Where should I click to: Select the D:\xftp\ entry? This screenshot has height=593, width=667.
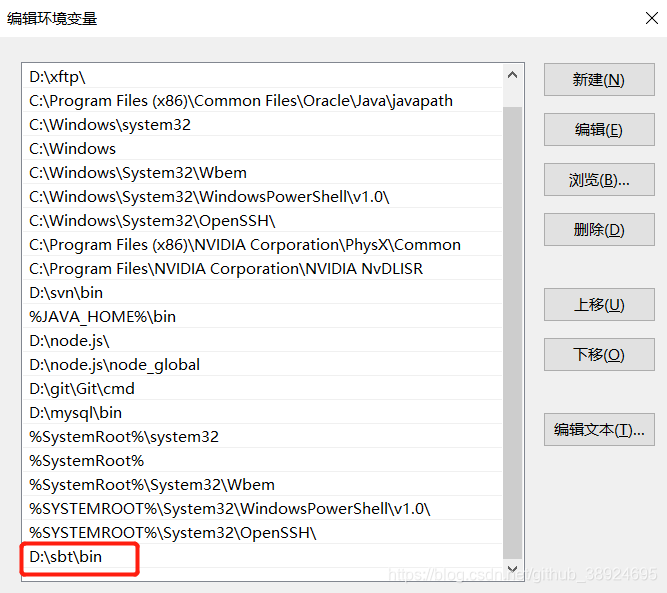[x=262, y=77]
